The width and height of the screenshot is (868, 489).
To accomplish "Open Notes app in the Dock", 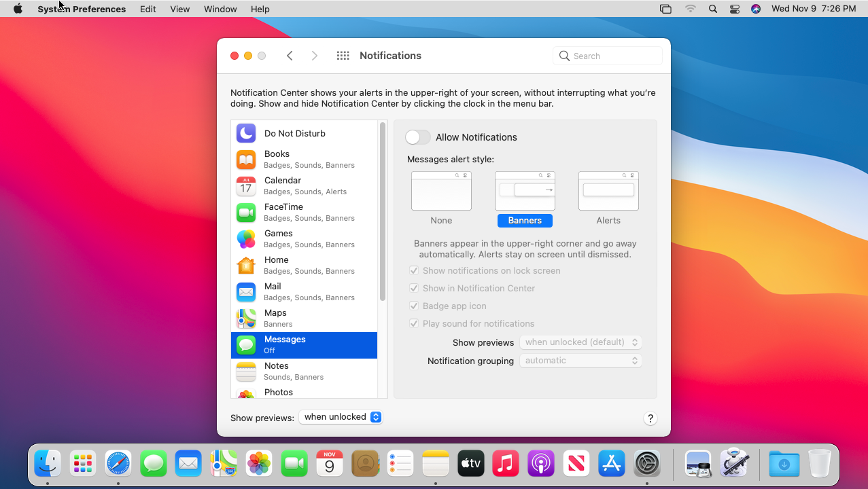I will 436,464.
